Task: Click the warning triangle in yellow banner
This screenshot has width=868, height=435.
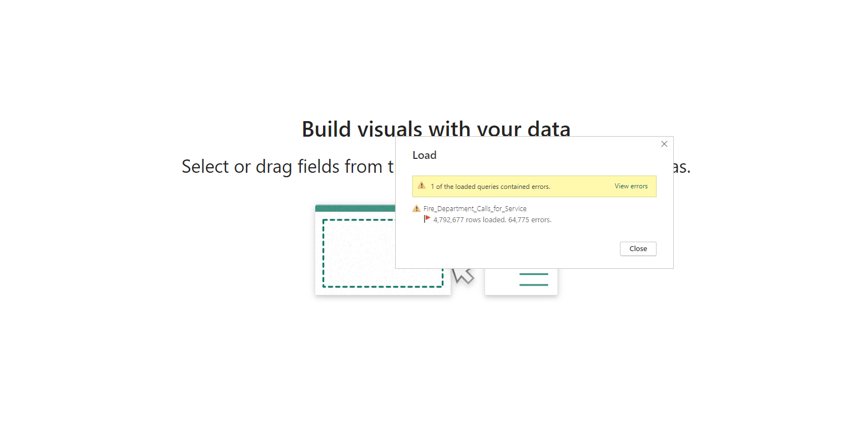Action: (x=422, y=186)
